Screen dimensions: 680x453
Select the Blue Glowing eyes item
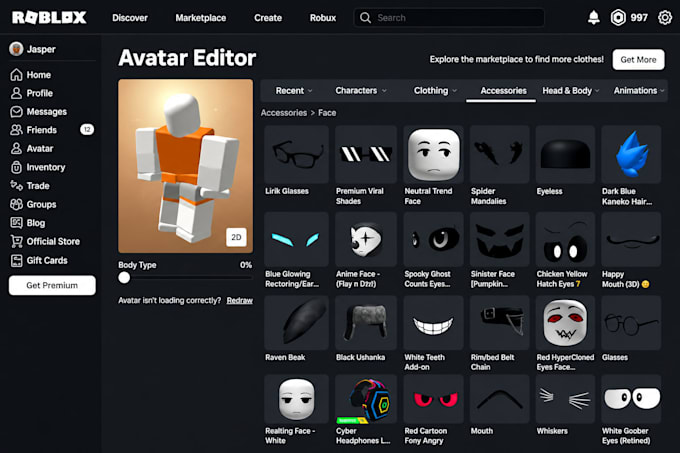click(x=297, y=239)
